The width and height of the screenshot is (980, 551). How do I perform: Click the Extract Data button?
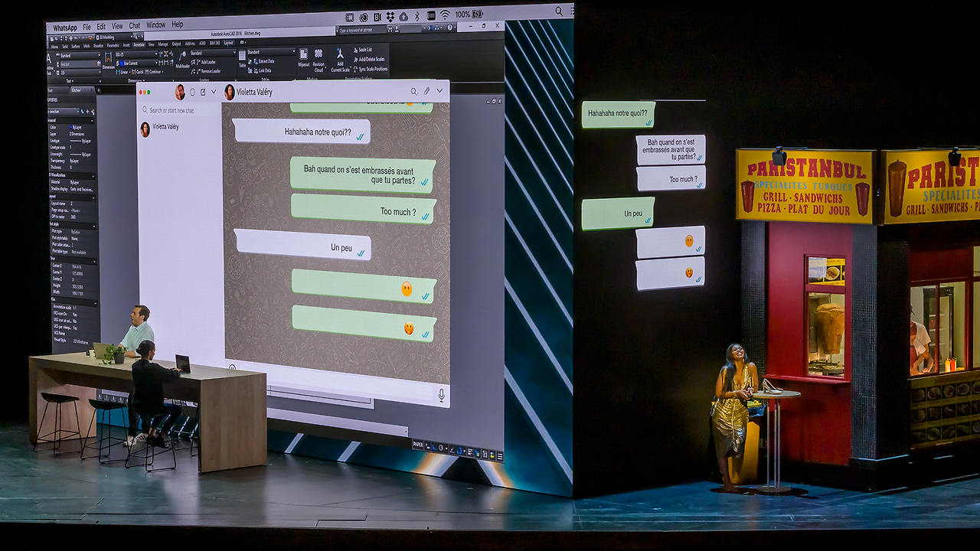[x=263, y=60]
